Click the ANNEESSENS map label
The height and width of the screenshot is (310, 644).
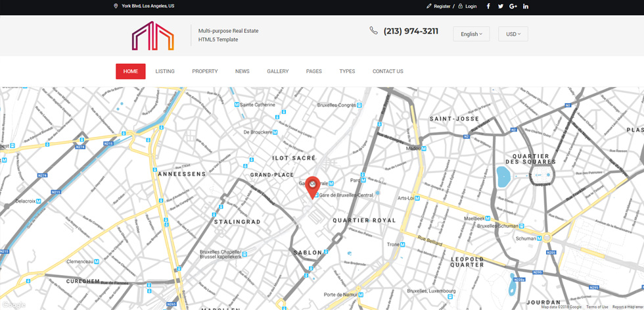click(x=182, y=174)
